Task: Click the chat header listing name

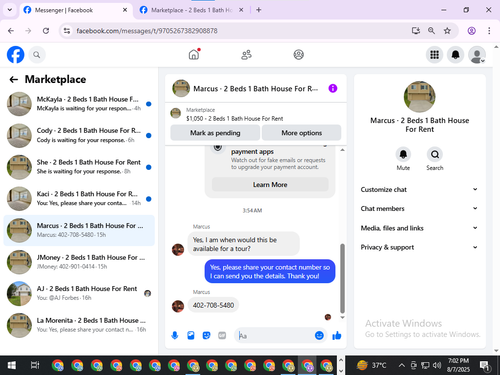Action: point(255,89)
